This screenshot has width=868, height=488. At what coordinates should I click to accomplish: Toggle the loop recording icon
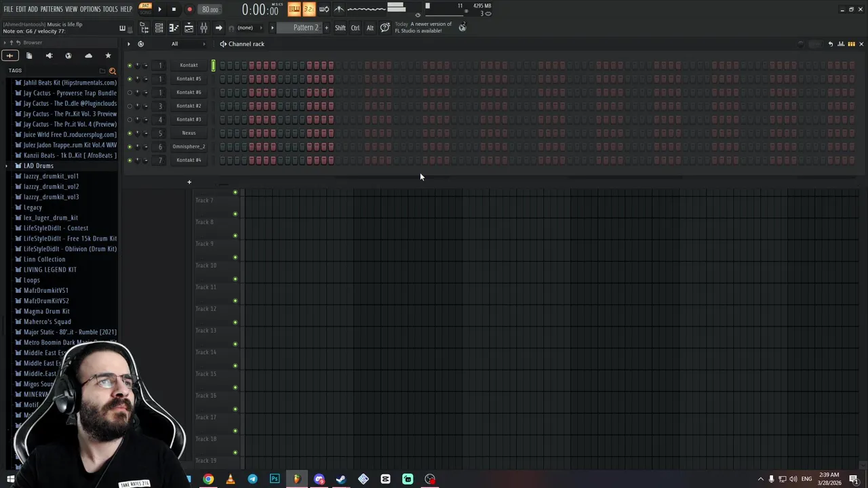(324, 9)
